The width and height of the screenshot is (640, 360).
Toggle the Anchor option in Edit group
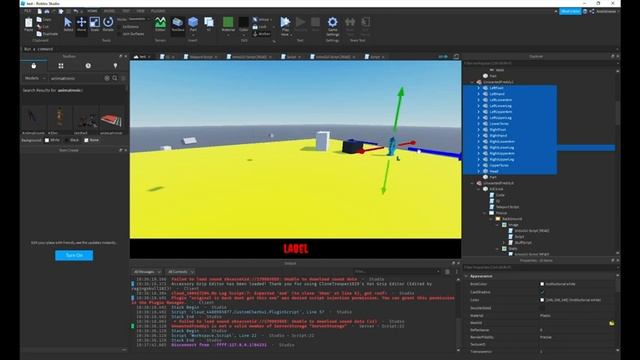261,34
